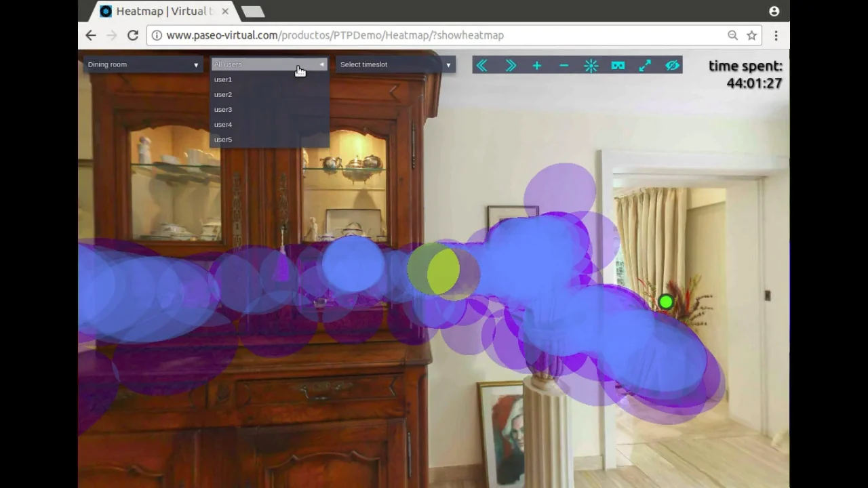
Task: Bookmark this page with the star
Action: click(x=751, y=35)
